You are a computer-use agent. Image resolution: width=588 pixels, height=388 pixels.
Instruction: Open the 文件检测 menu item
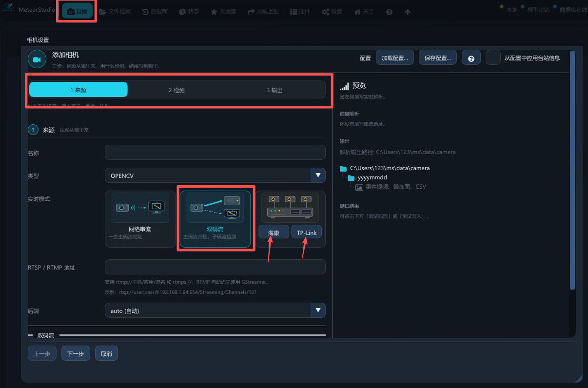(115, 11)
